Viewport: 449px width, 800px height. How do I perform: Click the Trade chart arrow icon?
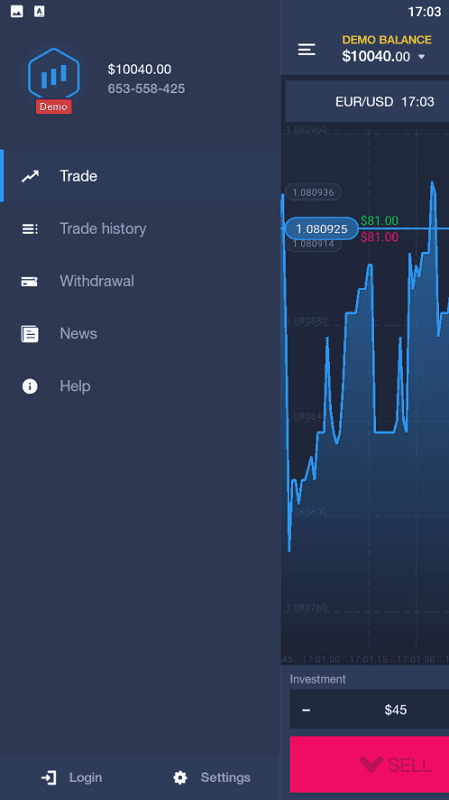click(30, 177)
